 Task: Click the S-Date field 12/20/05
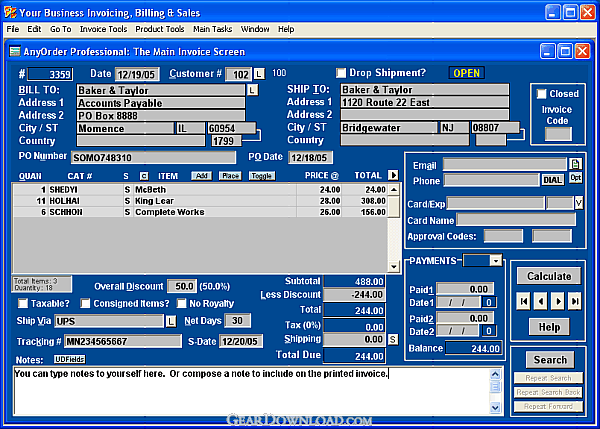pyautogui.click(x=241, y=341)
